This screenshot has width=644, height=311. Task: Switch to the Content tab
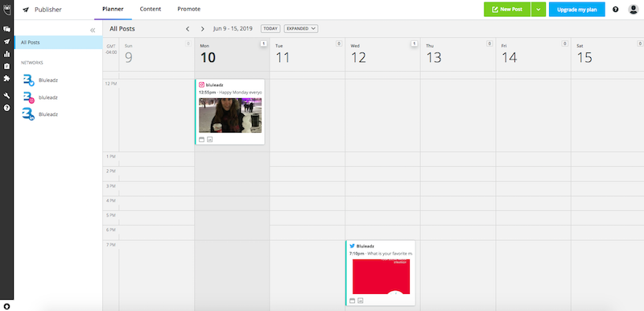tap(151, 9)
